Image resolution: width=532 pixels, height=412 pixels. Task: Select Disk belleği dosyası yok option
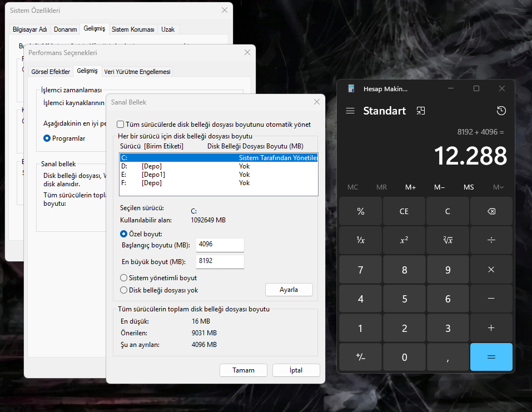coord(123,290)
